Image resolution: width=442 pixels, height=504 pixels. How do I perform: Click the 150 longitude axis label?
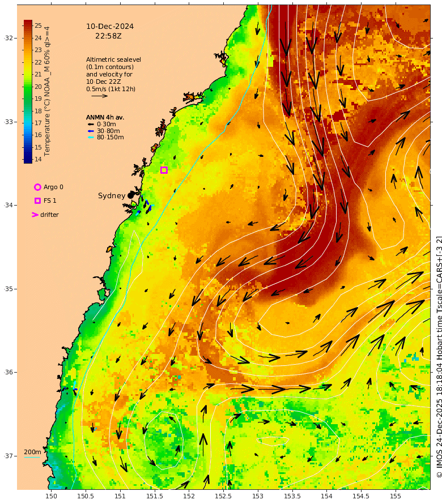51,496
